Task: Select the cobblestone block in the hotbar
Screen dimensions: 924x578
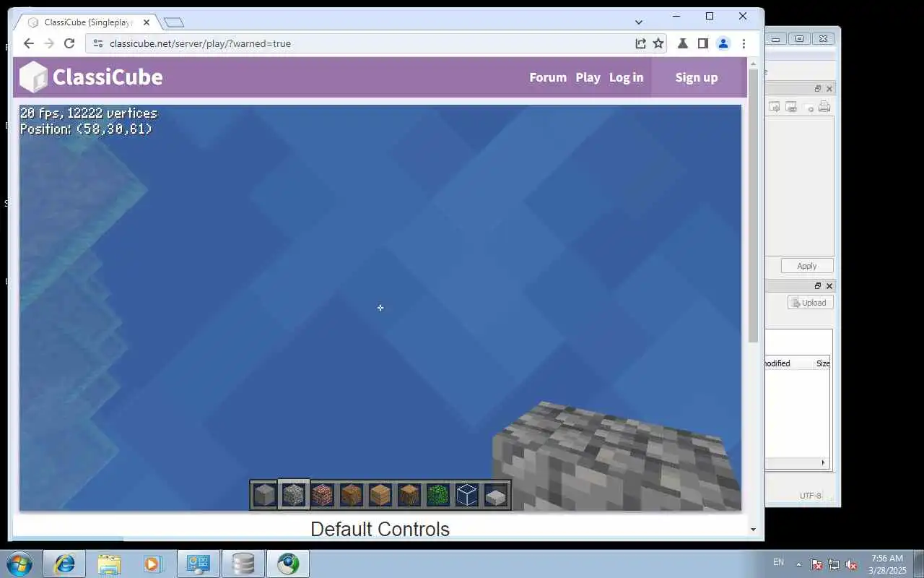Action: [294, 495]
